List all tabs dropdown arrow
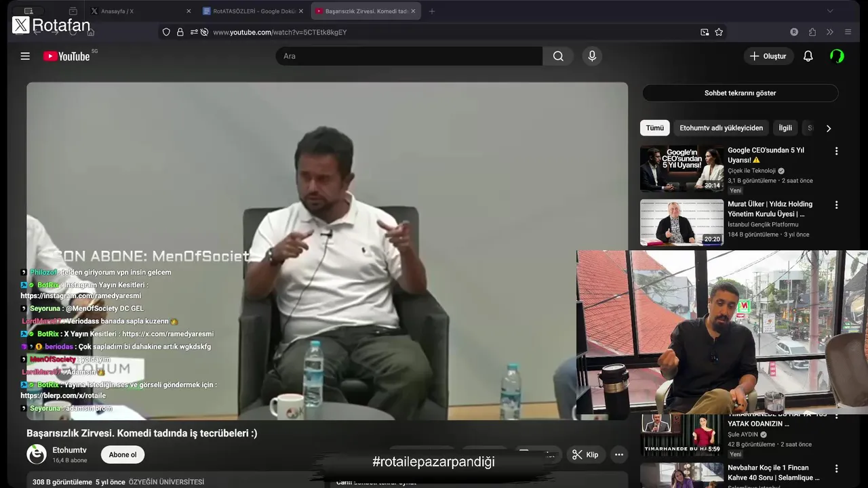 pos(829,11)
